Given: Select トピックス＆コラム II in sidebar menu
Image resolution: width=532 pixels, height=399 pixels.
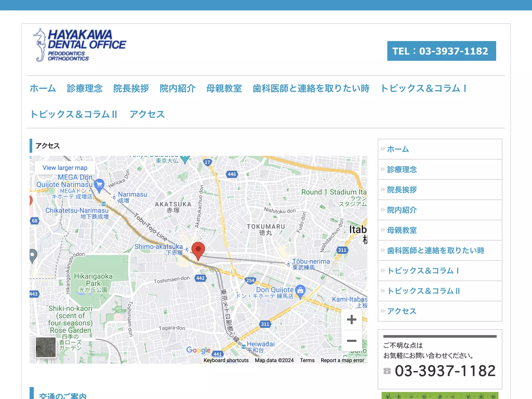Looking at the screenshot, I should [x=440, y=291].
